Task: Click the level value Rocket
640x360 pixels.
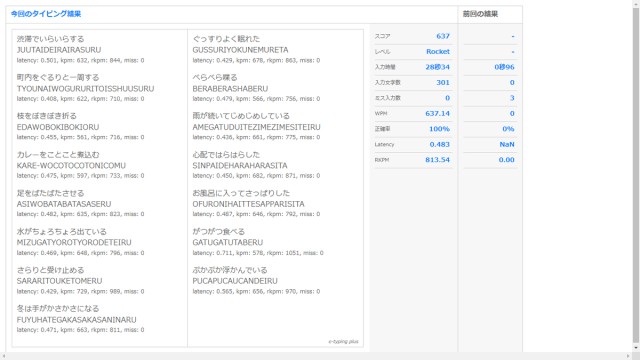Action: click(x=438, y=52)
